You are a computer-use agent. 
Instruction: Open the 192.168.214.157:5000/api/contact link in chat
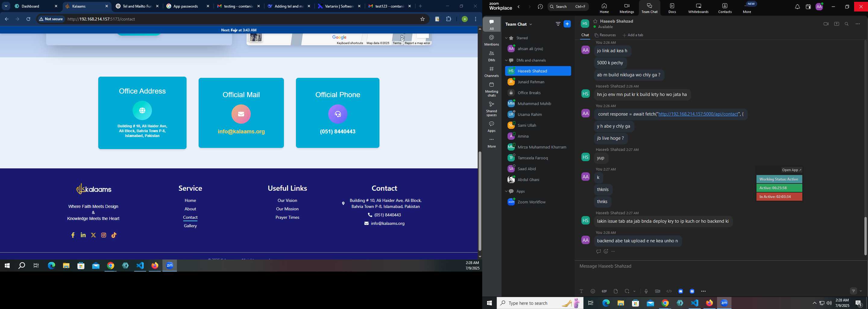698,114
